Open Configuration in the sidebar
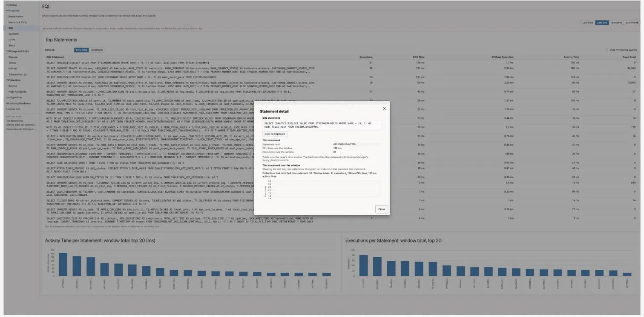This screenshot has width=644, height=317. 14,97
